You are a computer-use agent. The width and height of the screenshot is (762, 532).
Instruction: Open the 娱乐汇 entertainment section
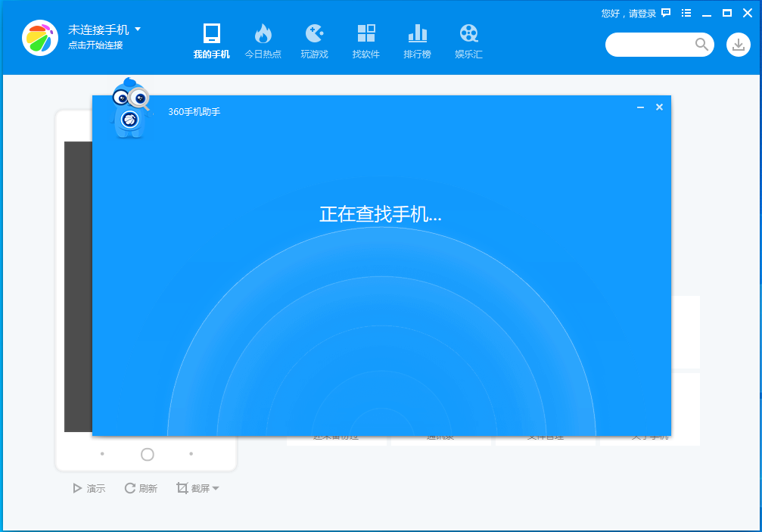[x=469, y=39]
